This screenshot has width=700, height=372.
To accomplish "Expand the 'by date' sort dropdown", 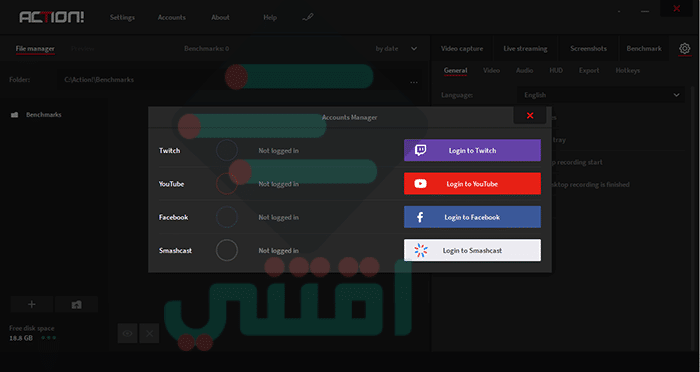I will pyautogui.click(x=396, y=49).
